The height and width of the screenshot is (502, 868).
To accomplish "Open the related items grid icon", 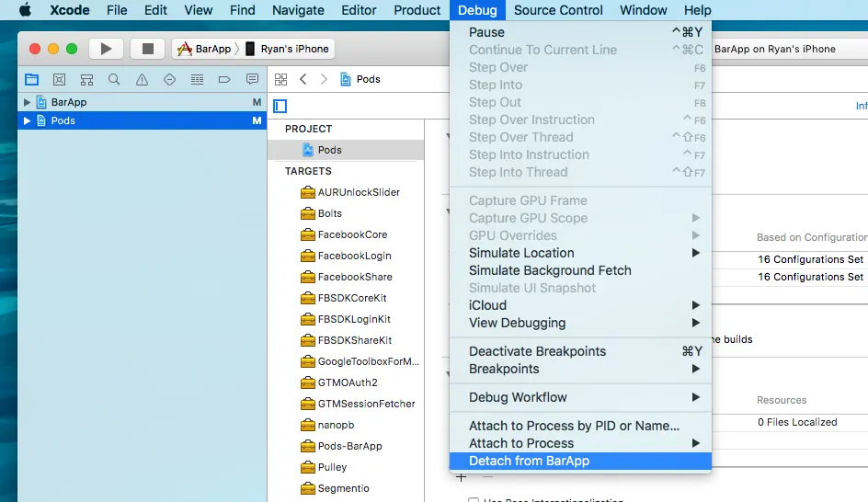I will pos(280,79).
